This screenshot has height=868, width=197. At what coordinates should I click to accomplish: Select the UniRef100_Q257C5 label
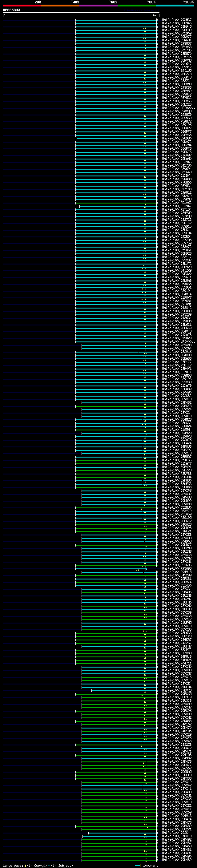177,57
